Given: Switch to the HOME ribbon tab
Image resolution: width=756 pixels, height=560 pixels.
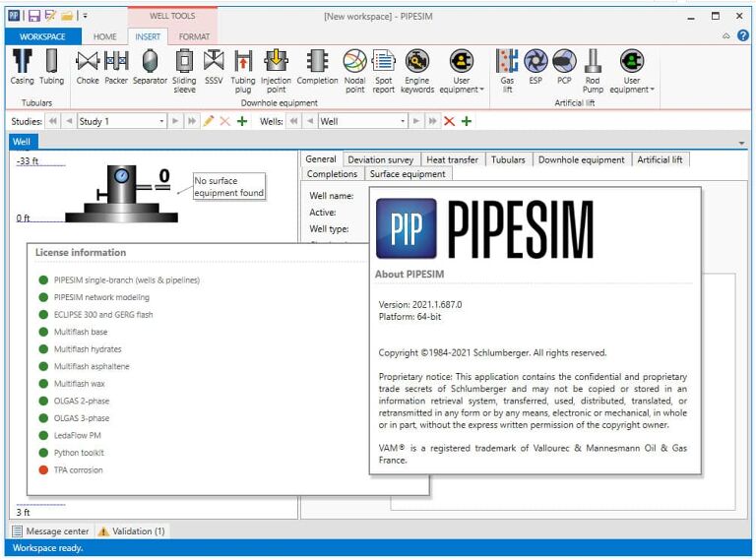Looking at the screenshot, I should pyautogui.click(x=105, y=36).
